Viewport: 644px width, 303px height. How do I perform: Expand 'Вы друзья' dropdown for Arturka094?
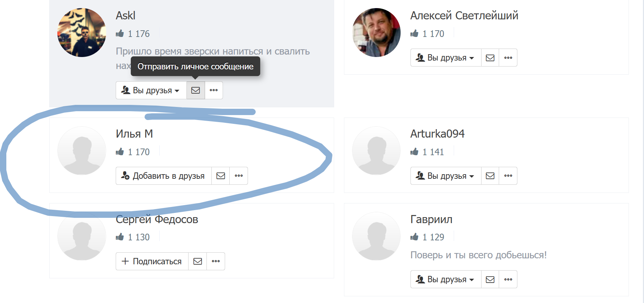(x=446, y=176)
